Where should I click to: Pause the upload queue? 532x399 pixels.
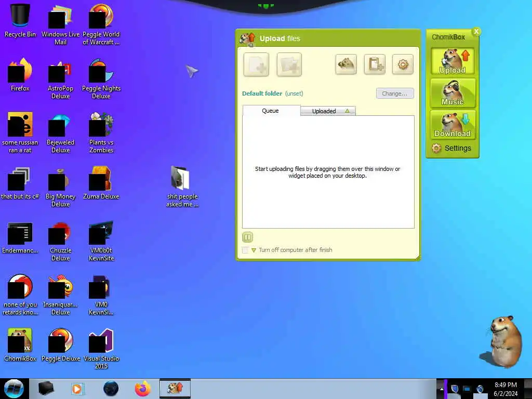pyautogui.click(x=248, y=237)
